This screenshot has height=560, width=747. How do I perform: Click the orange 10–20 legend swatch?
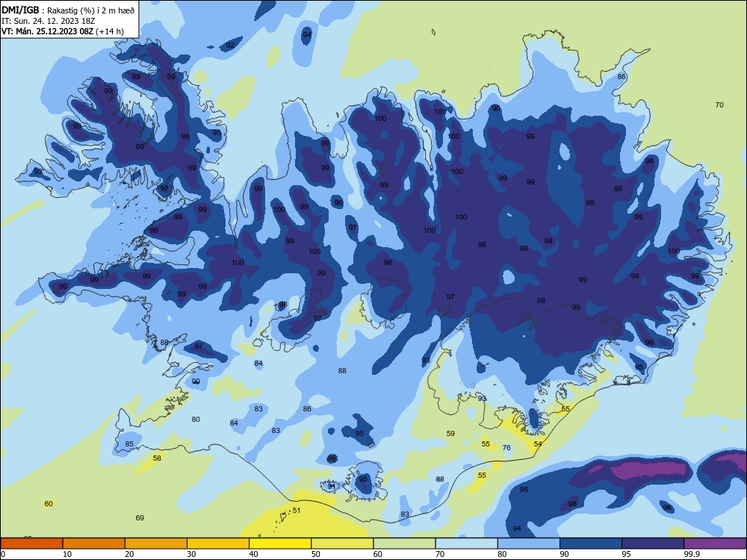tap(94, 544)
